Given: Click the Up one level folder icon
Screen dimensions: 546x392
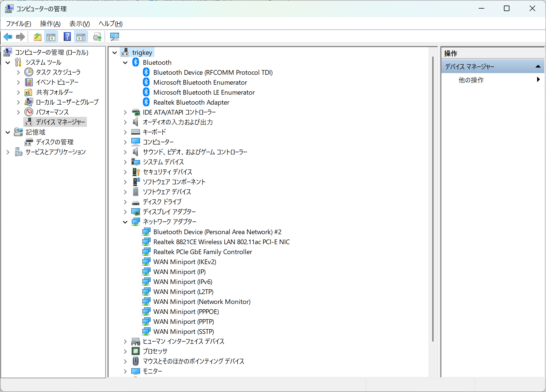Looking at the screenshot, I should click(38, 37).
